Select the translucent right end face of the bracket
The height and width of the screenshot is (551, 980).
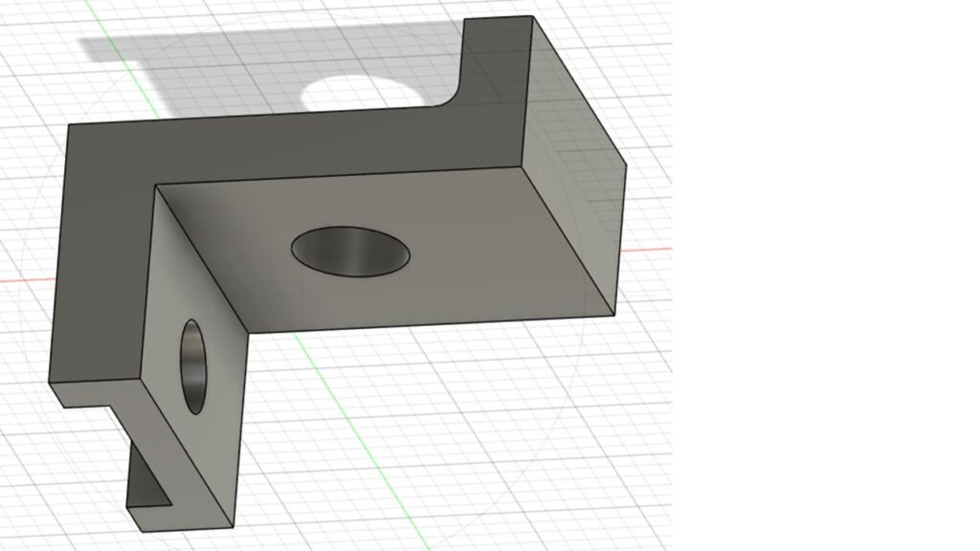pyautogui.click(x=572, y=165)
